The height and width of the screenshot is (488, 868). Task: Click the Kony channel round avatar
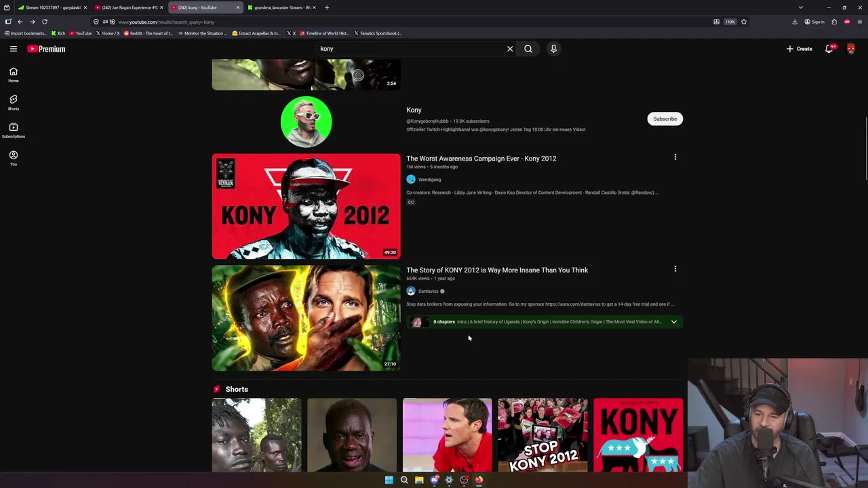(x=306, y=122)
